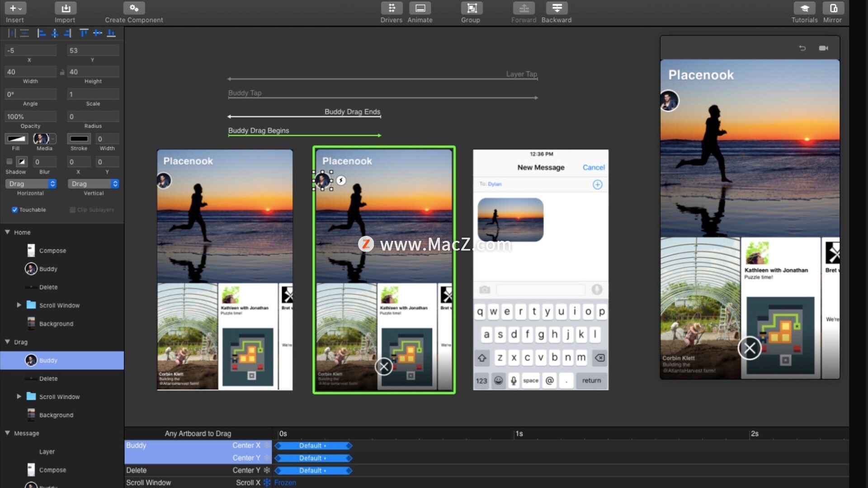Click Create Component gear icon
Image resolution: width=868 pixels, height=488 pixels.
[x=134, y=8]
